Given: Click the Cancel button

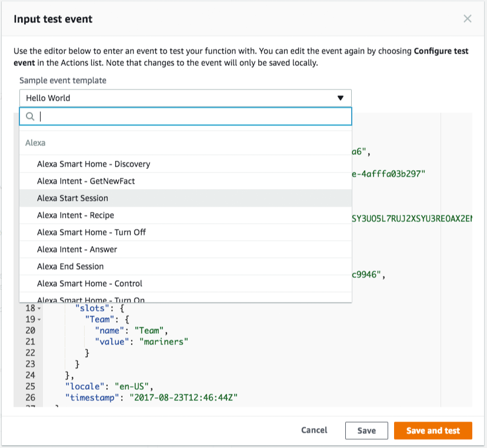Looking at the screenshot, I should (x=314, y=430).
